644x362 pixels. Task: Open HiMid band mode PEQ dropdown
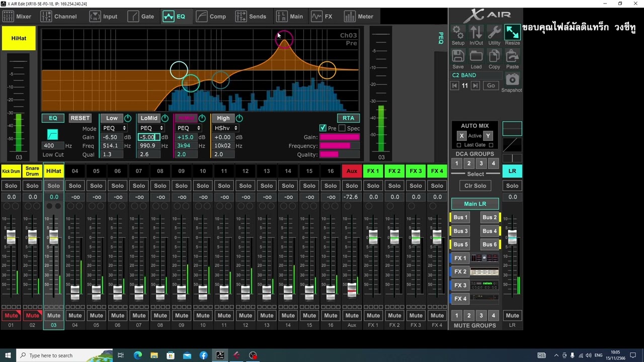pyautogui.click(x=189, y=128)
